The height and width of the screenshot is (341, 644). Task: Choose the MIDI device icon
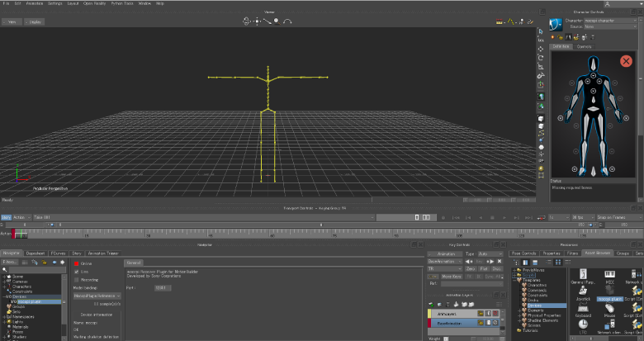pyautogui.click(x=609, y=275)
